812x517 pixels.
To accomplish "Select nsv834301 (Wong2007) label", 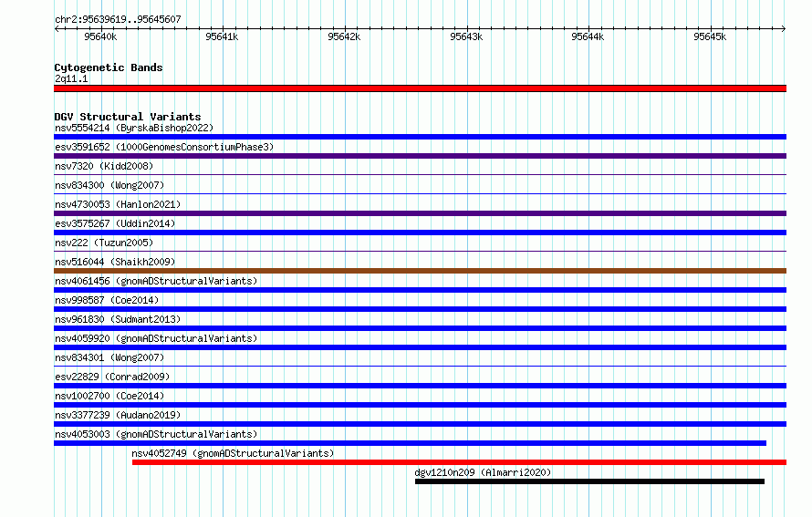I will pos(109,357).
